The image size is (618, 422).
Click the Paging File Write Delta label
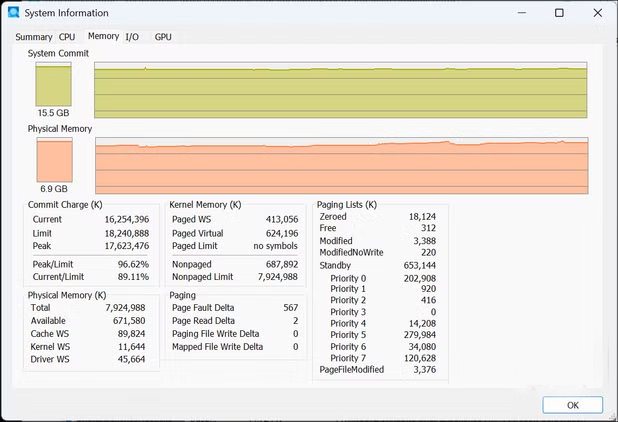(216, 334)
